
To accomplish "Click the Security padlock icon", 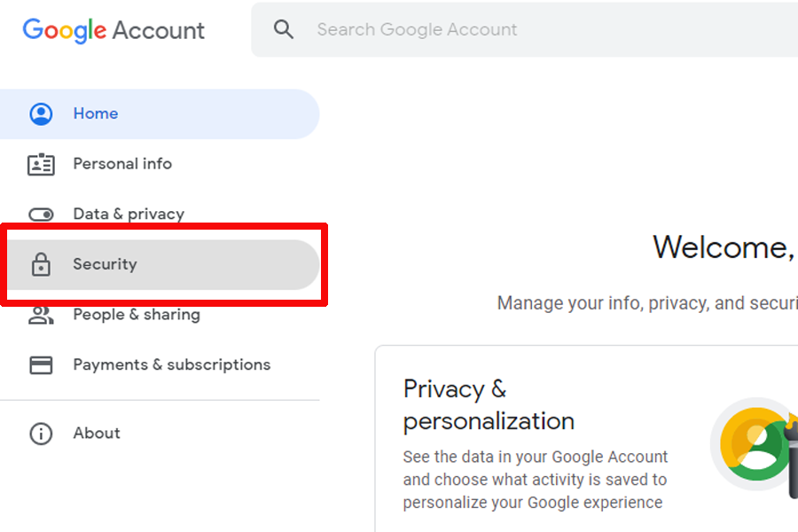I will (x=41, y=264).
